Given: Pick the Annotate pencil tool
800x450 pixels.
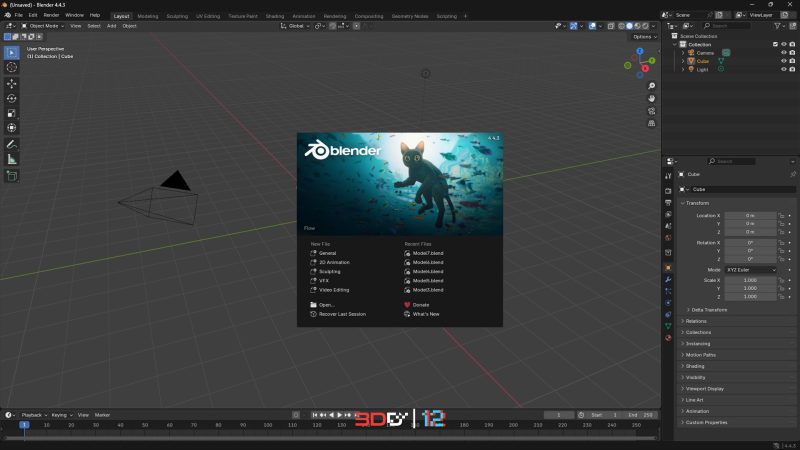Looking at the screenshot, I should pos(12,144).
